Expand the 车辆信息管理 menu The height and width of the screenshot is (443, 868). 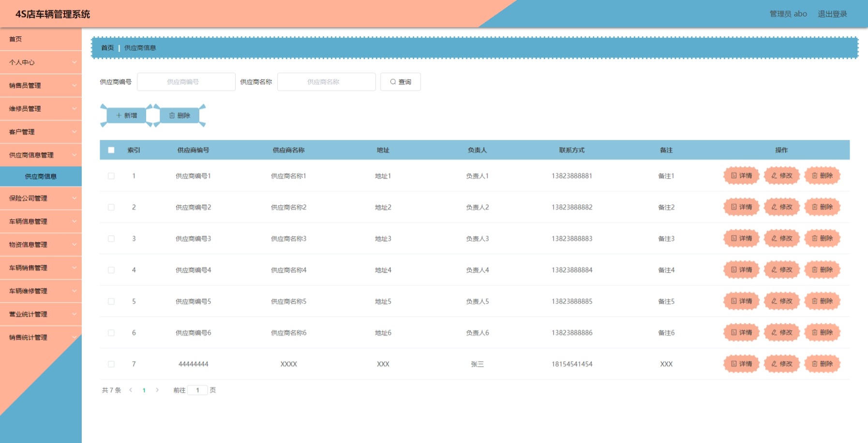point(41,222)
